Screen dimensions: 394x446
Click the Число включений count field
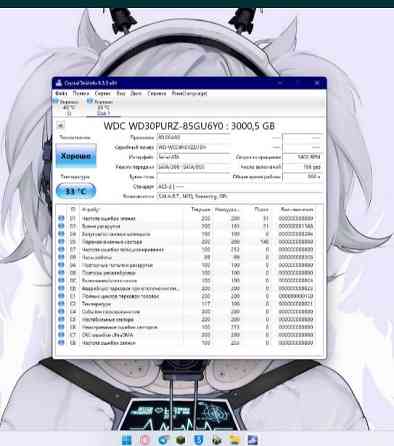[x=302, y=167]
